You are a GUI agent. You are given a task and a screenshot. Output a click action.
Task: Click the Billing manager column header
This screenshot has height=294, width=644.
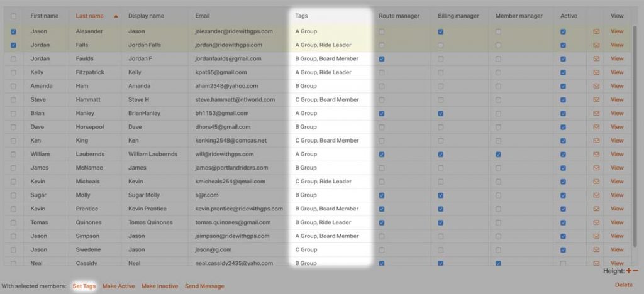tap(458, 16)
